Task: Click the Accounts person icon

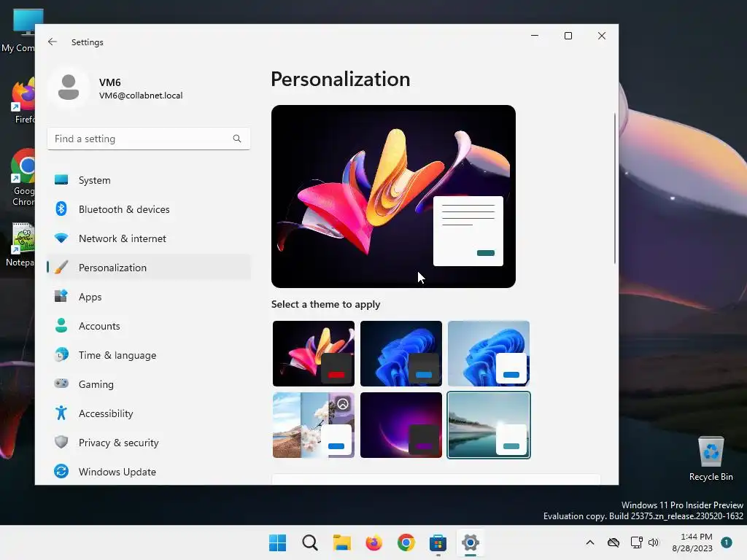Action: pyautogui.click(x=61, y=325)
